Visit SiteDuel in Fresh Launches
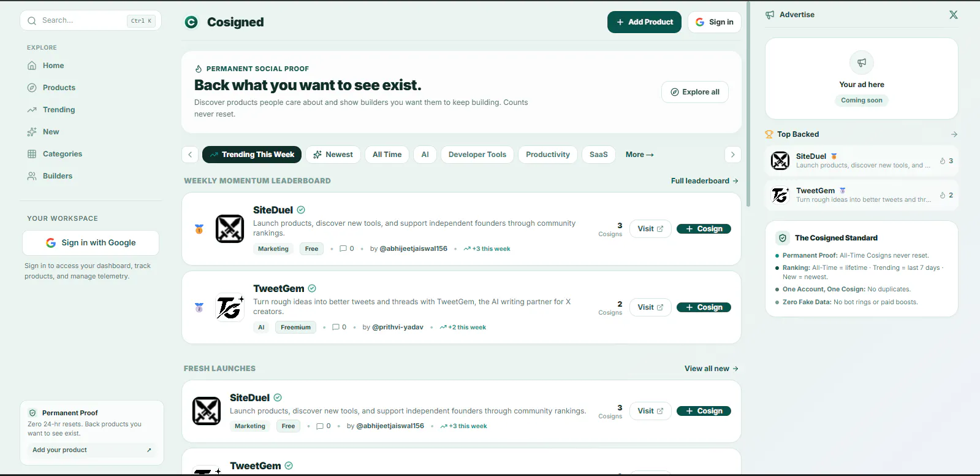Viewport: 980px width, 476px height. [x=650, y=411]
